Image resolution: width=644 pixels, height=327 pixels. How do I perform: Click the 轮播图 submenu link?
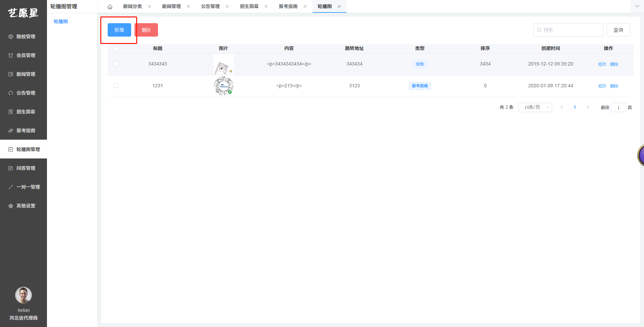(61, 21)
